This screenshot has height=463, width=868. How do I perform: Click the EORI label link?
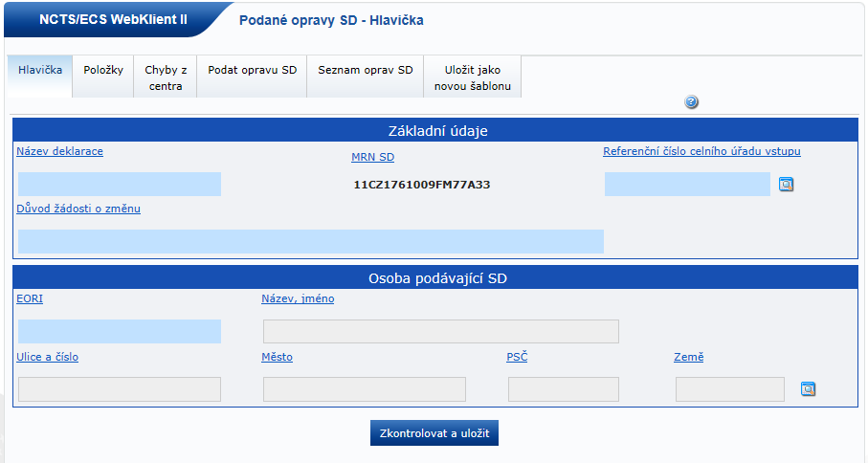(30, 298)
